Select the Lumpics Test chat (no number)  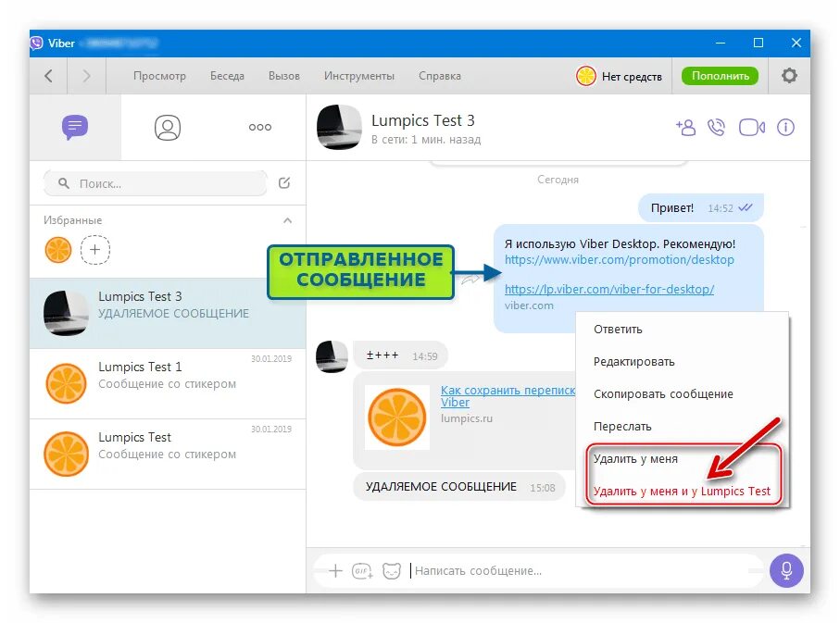(x=168, y=455)
